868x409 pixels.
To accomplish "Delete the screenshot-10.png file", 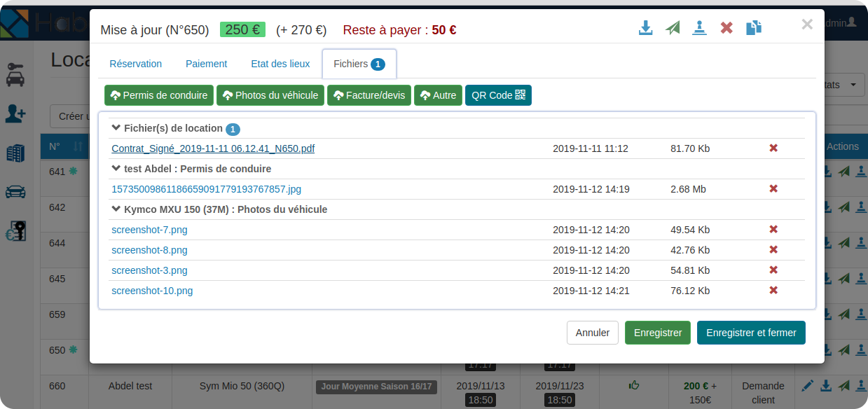I will coord(773,291).
